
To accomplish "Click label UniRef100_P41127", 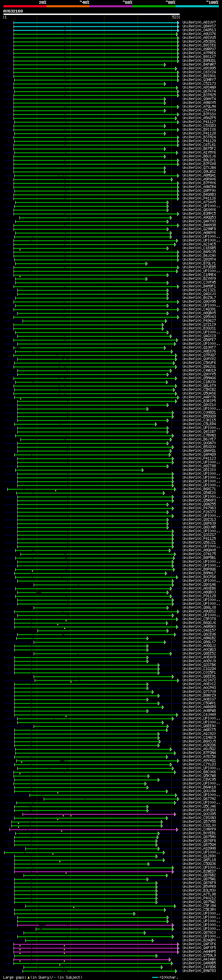I will [199, 122].
